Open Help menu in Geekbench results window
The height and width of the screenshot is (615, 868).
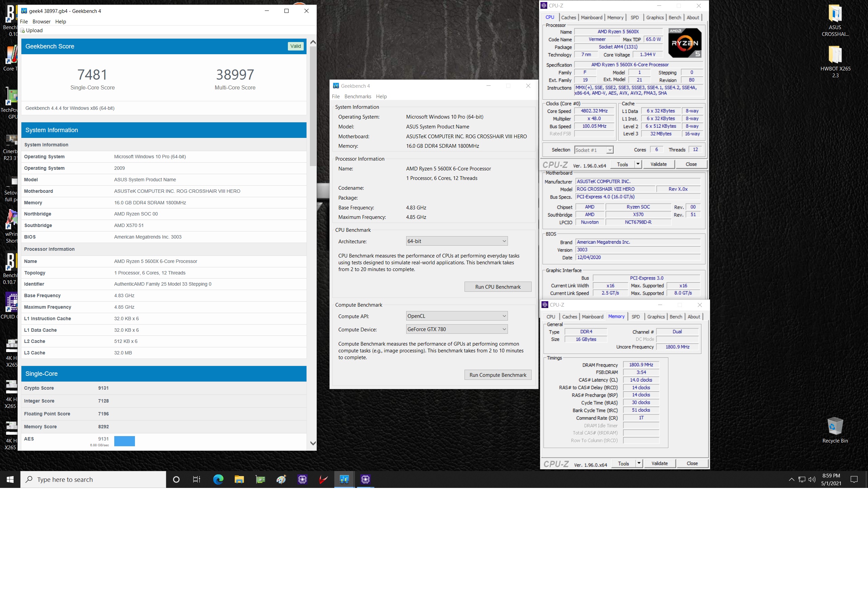tap(61, 22)
